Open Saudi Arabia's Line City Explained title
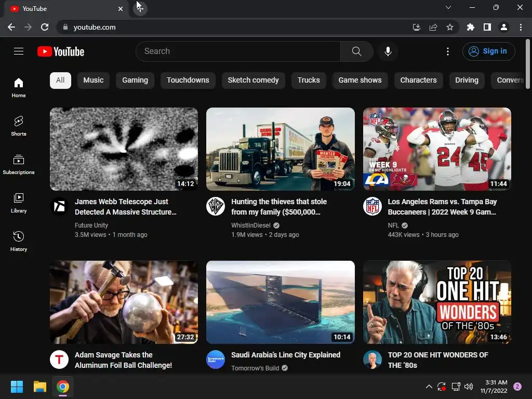Screen dimensions: 532x399 tap(286, 355)
